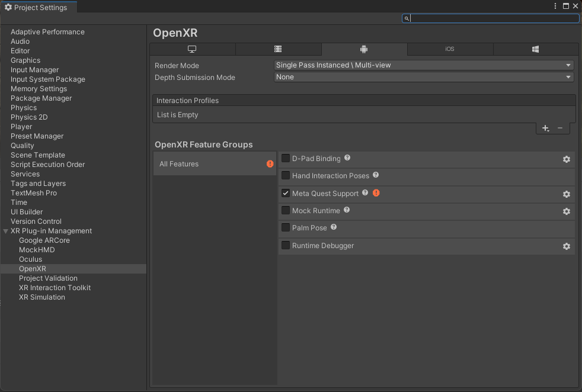Select the Android platform tab icon
The image size is (582, 392).
364,49
